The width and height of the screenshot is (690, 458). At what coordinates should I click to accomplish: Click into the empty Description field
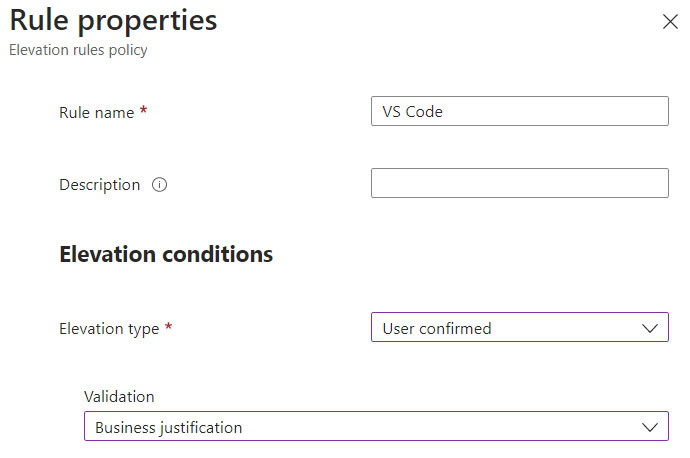[x=520, y=183]
